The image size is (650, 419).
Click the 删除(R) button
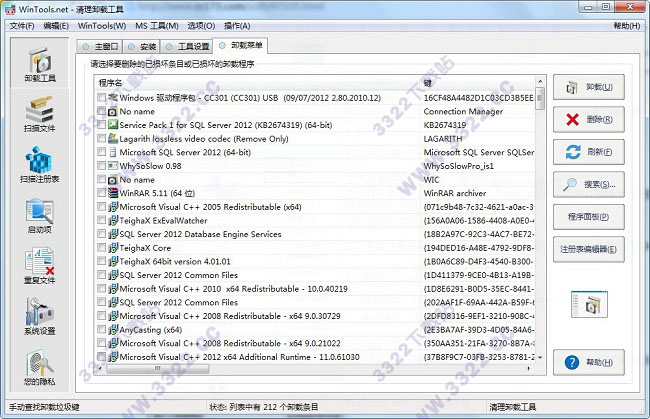589,119
